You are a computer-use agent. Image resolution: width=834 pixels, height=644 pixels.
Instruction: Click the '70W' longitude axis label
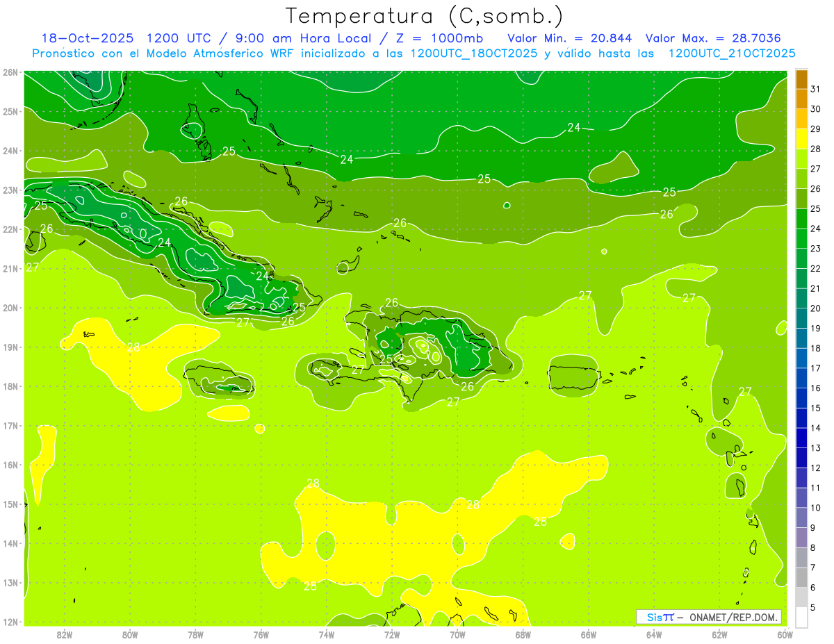tap(457, 634)
